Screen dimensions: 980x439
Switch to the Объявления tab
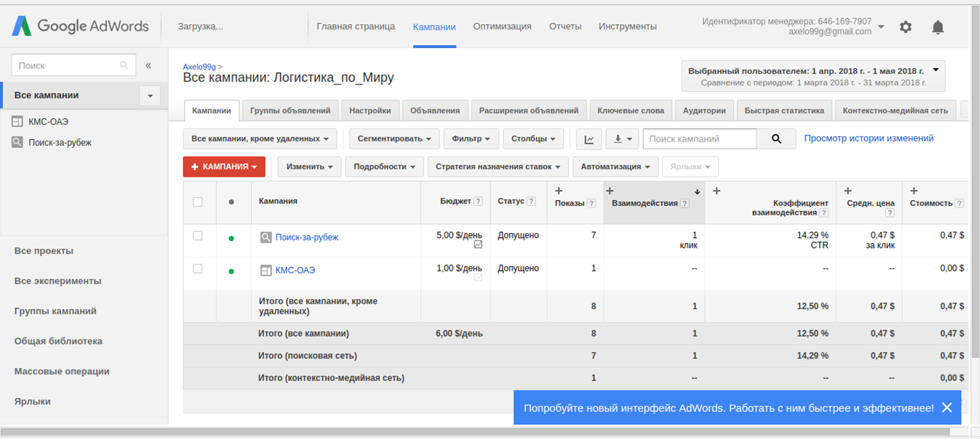435,111
